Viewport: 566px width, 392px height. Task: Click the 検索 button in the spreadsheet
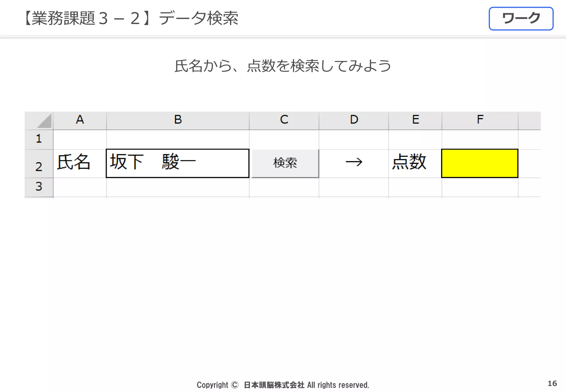click(285, 164)
